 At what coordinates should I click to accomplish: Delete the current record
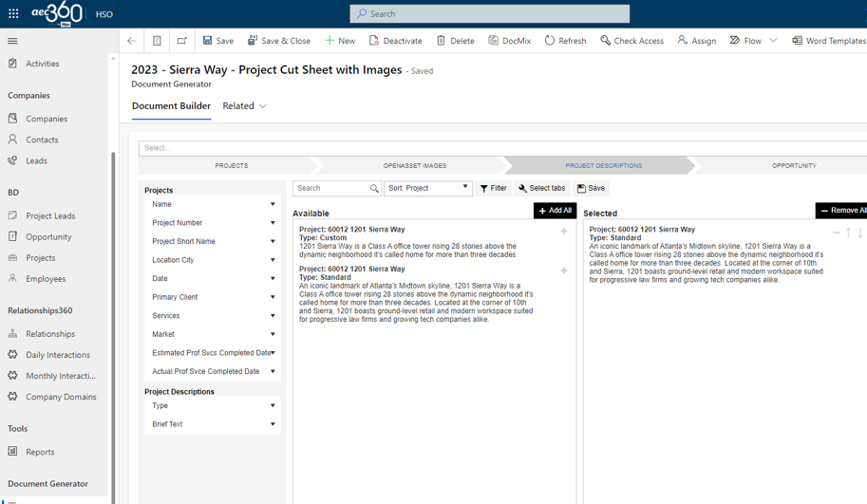click(x=456, y=41)
